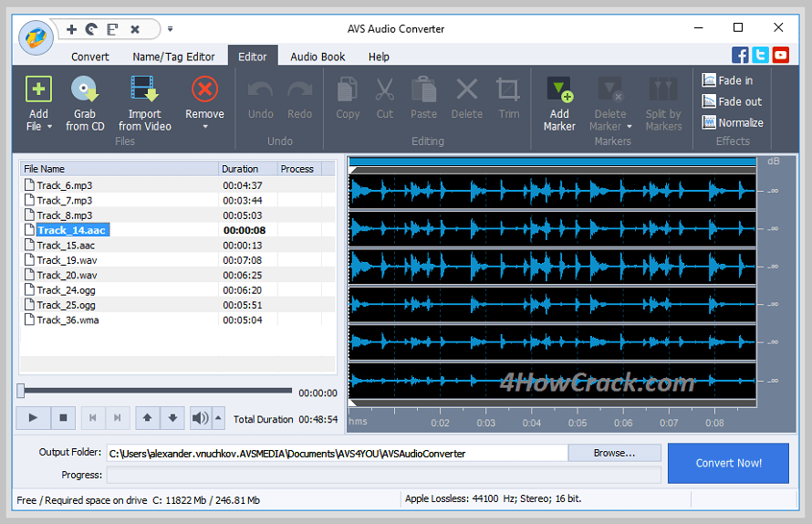Click the blue waveform overview bar
The height and width of the screenshot is (524, 812).
(553, 162)
